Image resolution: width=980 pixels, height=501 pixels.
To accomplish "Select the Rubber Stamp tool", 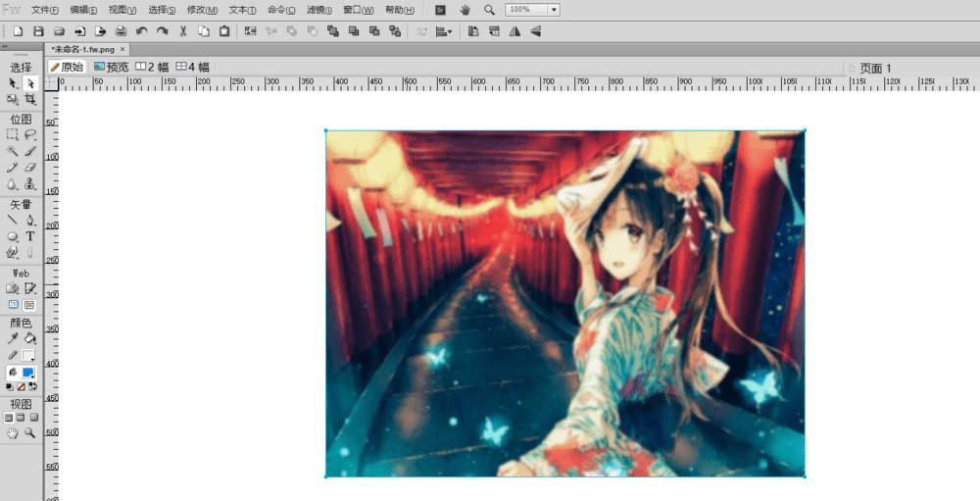I will click(30, 184).
